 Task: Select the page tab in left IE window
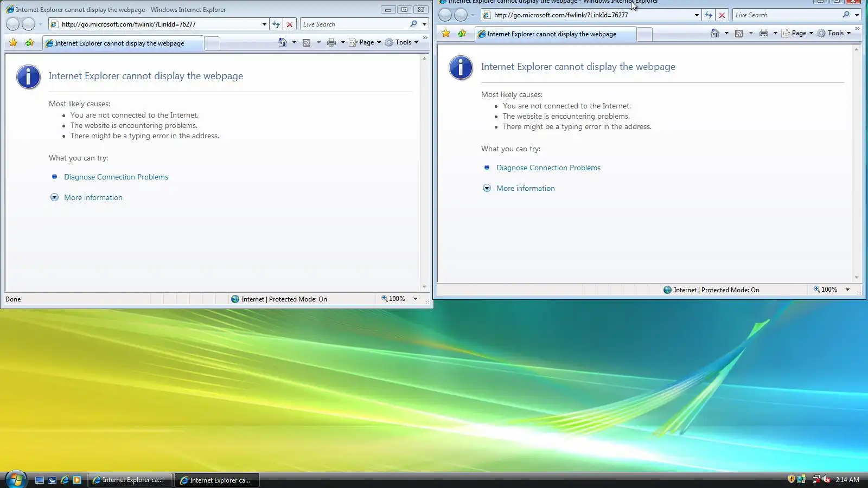(123, 43)
